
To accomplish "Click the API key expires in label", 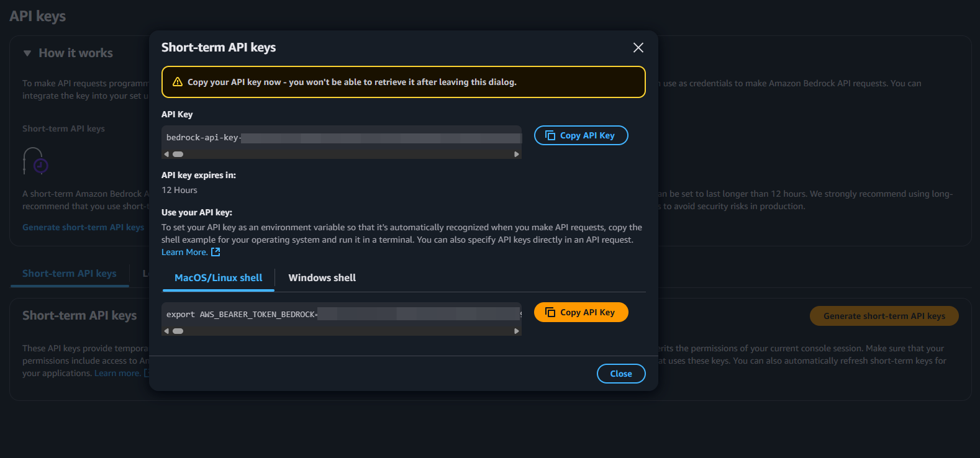I will (x=199, y=176).
